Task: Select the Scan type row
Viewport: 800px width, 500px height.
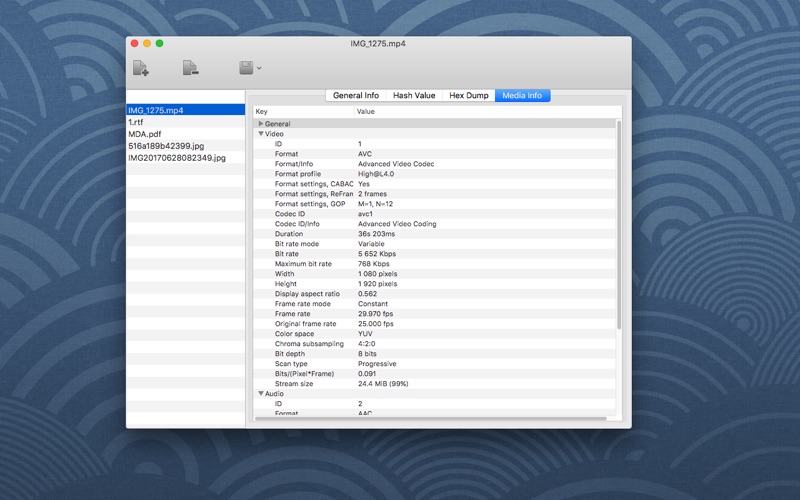Action: [435, 364]
